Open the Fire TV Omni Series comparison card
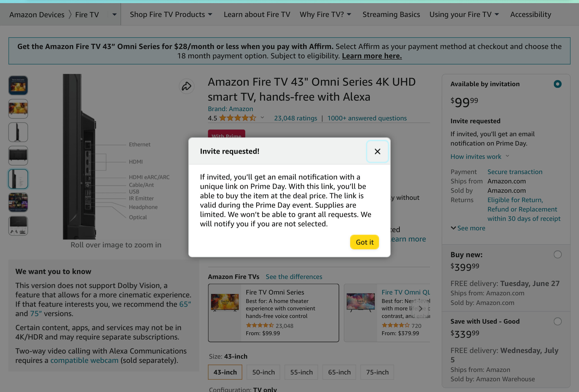This screenshot has height=392, width=579. click(x=273, y=313)
